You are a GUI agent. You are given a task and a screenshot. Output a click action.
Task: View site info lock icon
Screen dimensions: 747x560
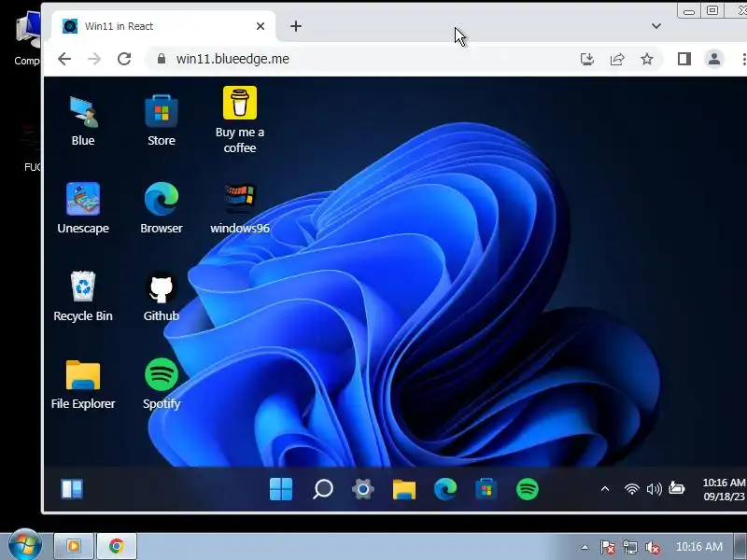tap(162, 59)
